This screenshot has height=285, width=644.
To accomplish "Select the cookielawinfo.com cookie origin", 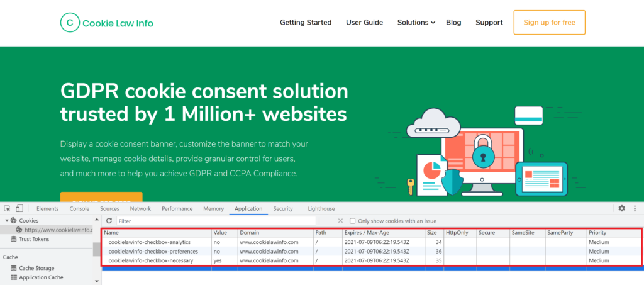I will tap(55, 230).
